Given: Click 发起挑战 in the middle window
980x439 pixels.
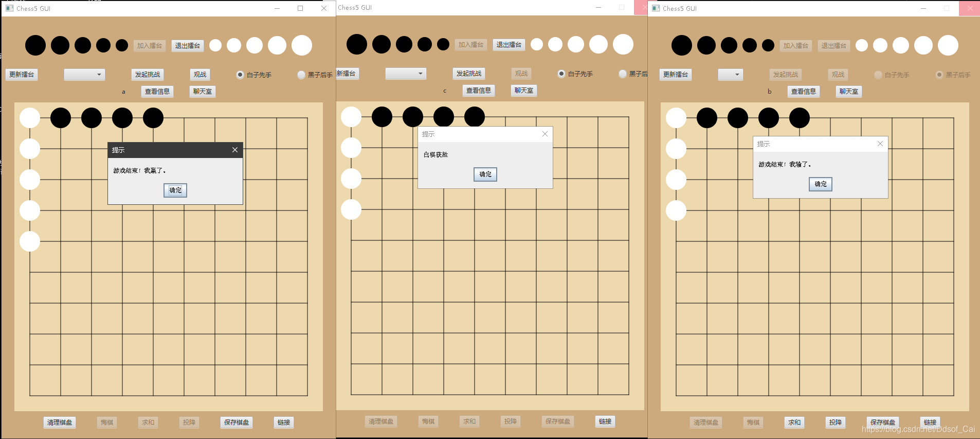Looking at the screenshot, I should point(469,74).
